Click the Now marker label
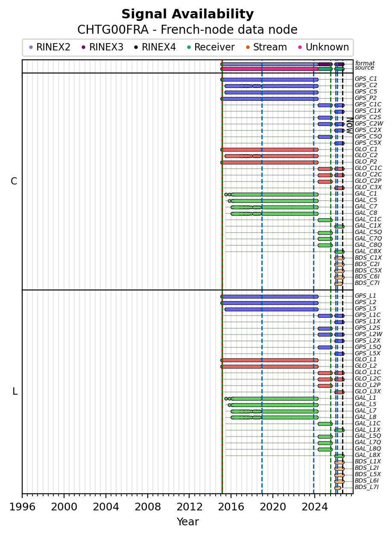 click(349, 126)
